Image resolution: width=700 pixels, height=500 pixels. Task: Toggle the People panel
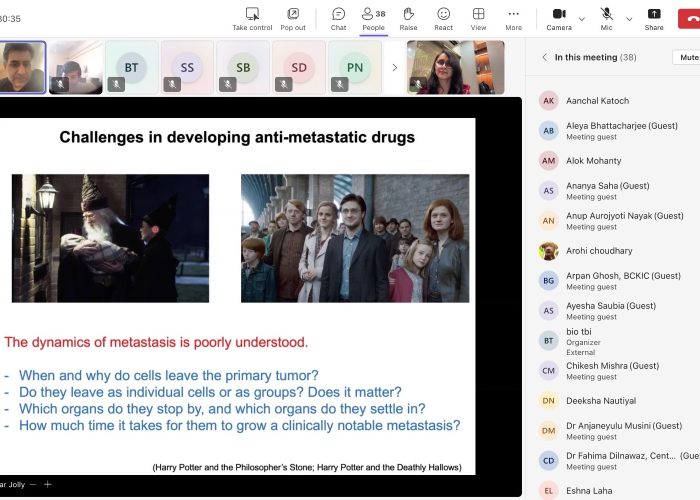tap(374, 19)
